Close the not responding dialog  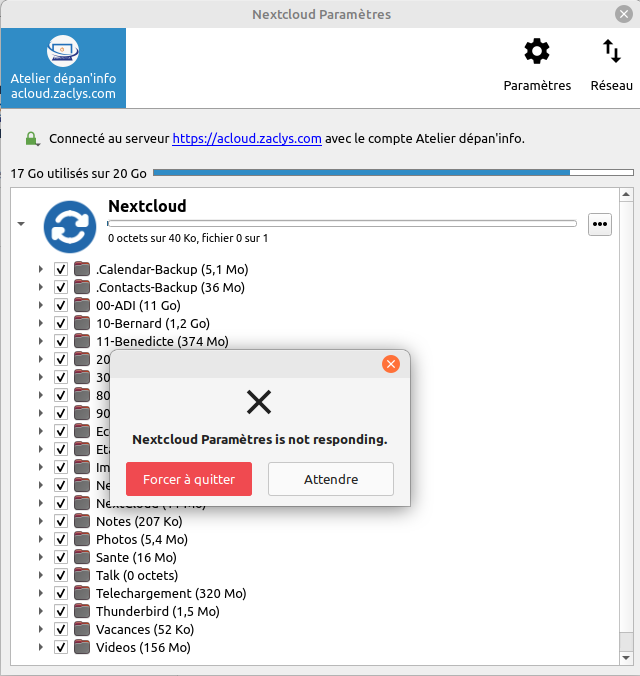391,364
